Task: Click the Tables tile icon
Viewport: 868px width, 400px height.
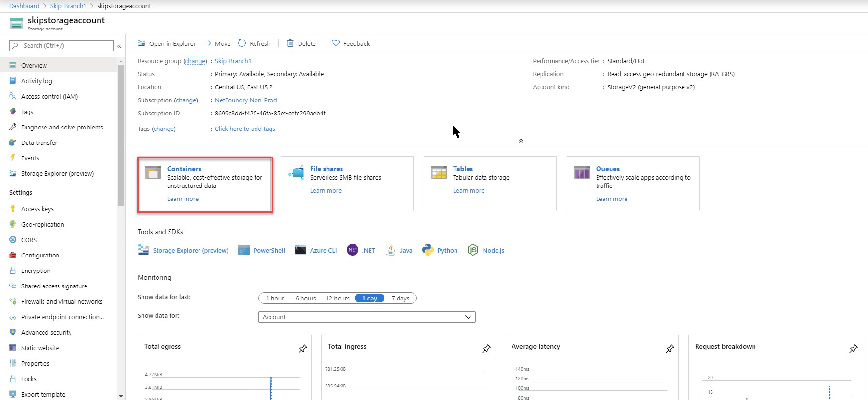Action: click(439, 172)
